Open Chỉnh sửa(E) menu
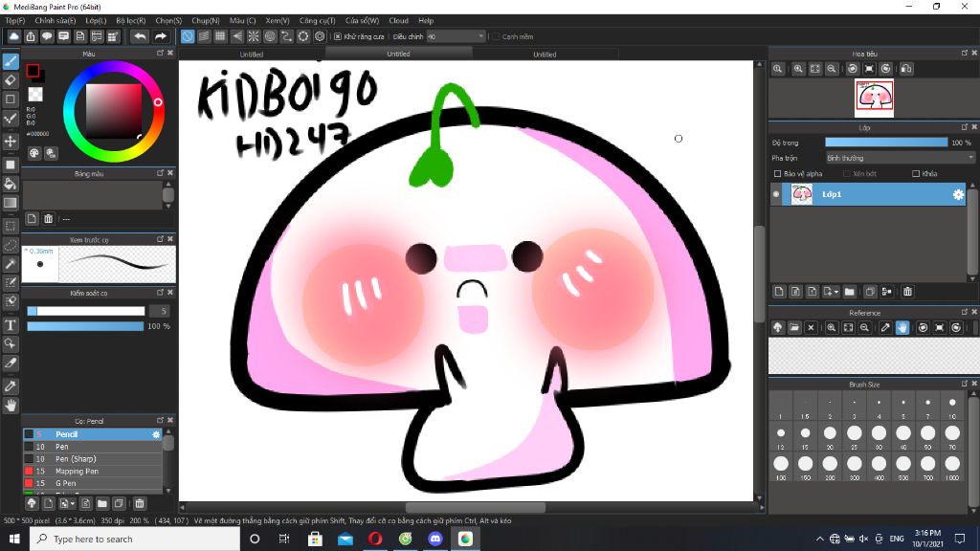980x551 pixels. click(55, 21)
